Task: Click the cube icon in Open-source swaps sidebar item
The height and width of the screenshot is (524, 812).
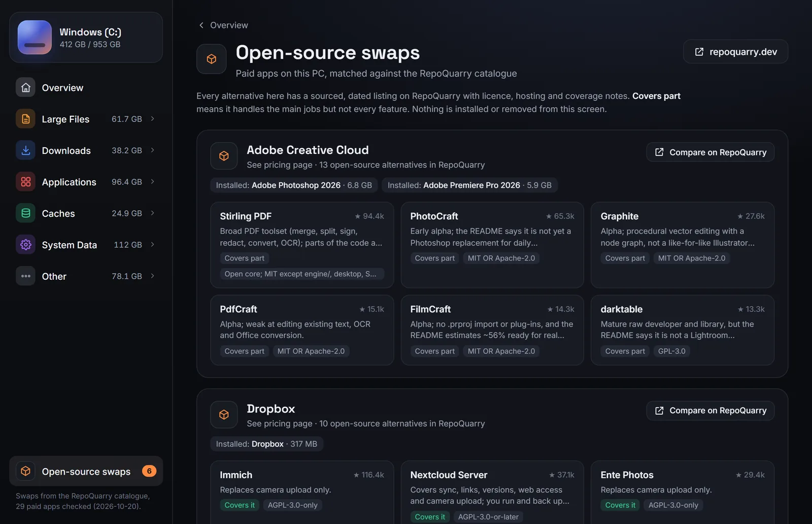Action: [x=25, y=471]
